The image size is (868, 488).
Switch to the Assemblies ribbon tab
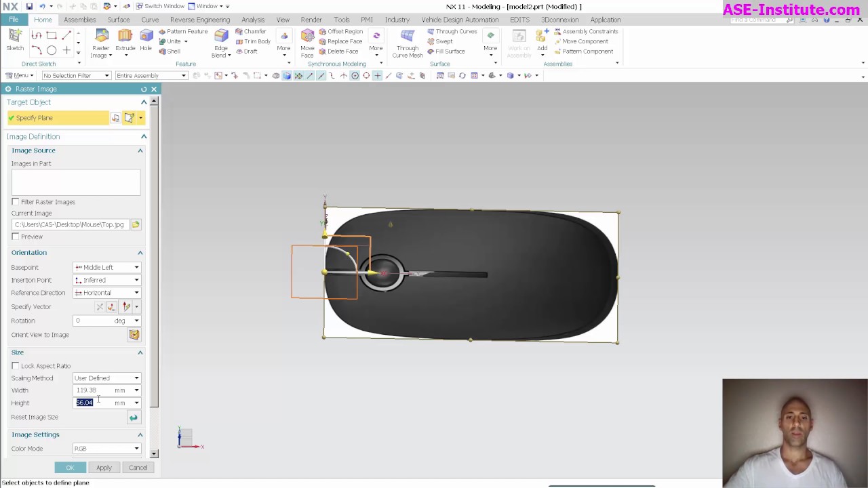(x=79, y=20)
